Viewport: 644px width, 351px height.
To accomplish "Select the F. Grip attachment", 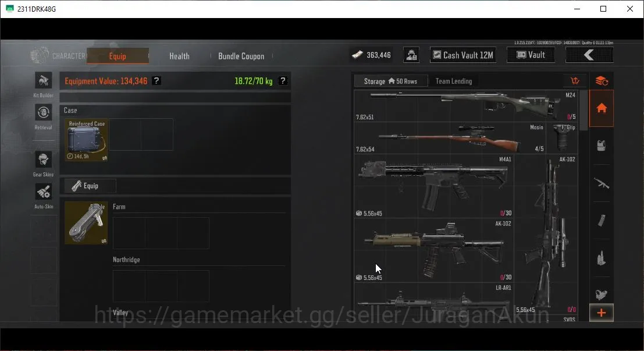I will pyautogui.click(x=563, y=138).
